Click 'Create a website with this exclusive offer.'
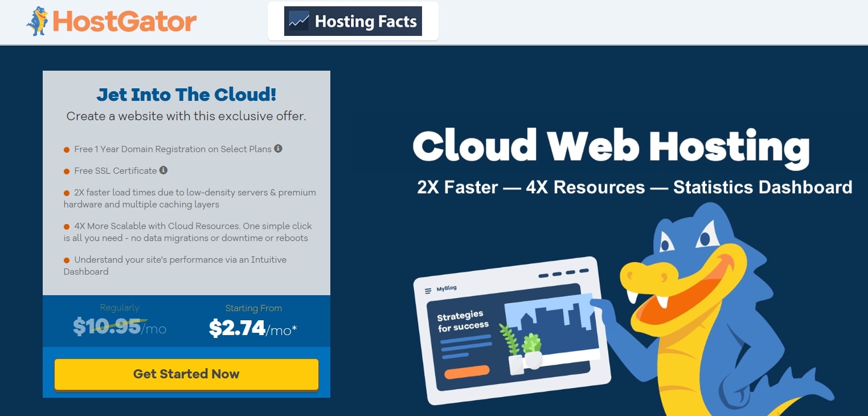The height and width of the screenshot is (416, 868). point(186,116)
